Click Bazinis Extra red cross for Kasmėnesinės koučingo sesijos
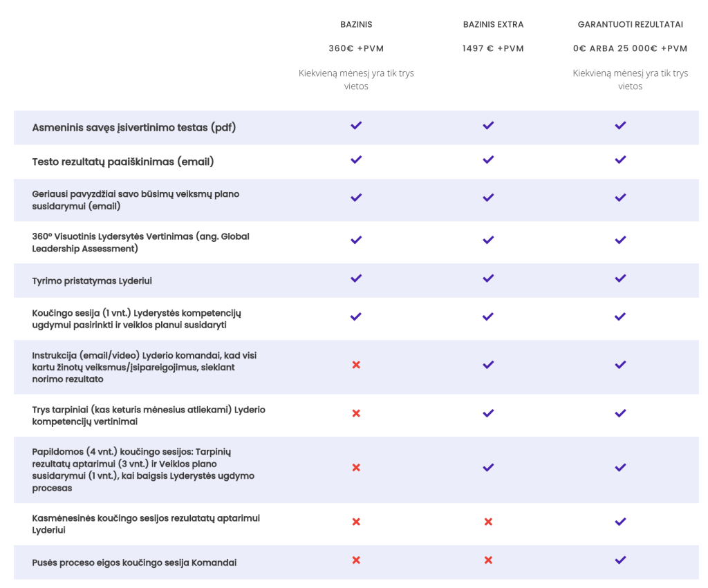This screenshot has width=708, height=588. point(488,522)
